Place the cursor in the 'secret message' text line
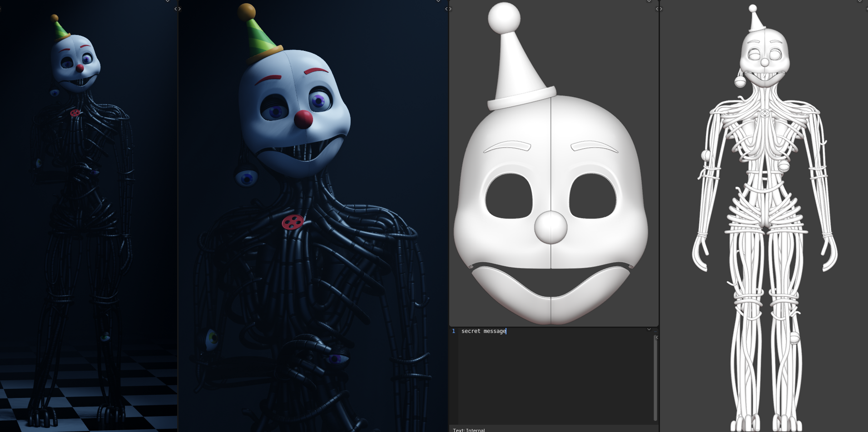Screen dimensions: 868x432 483,331
